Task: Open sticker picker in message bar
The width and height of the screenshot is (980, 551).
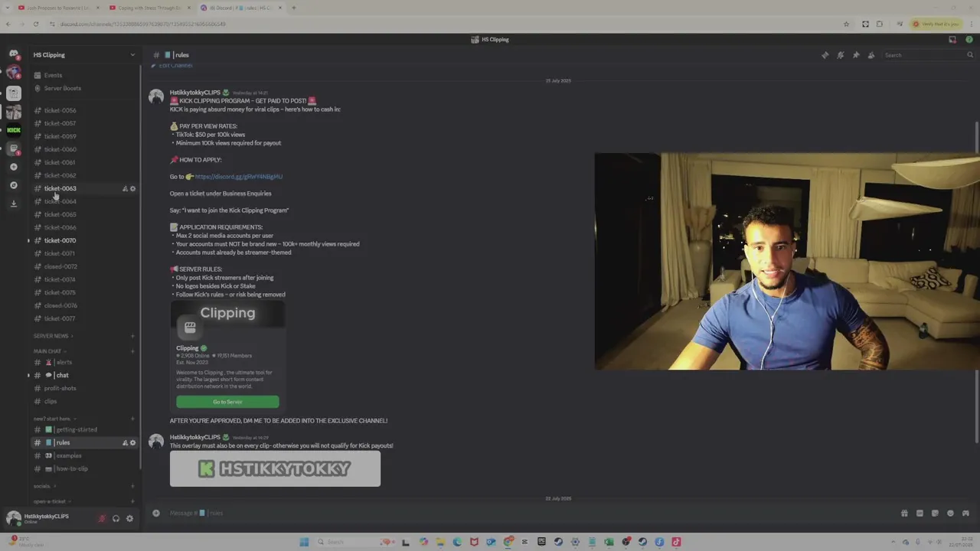Action: click(x=935, y=513)
